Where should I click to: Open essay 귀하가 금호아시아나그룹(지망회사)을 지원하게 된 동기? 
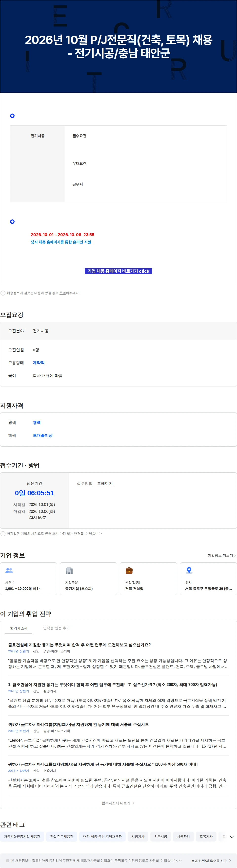coord(78,725)
